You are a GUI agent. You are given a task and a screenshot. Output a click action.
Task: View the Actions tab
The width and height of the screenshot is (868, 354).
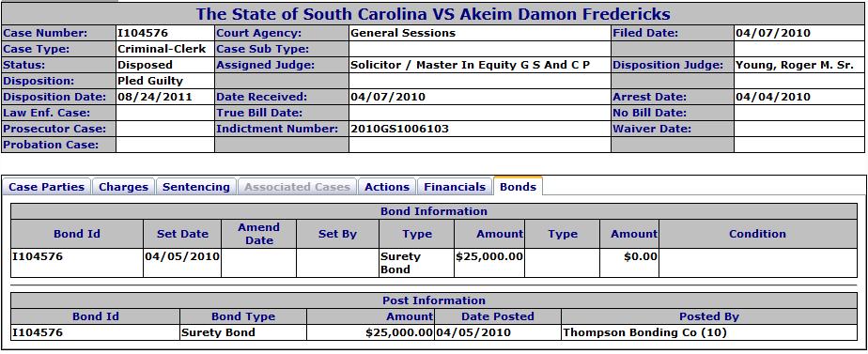coord(387,187)
